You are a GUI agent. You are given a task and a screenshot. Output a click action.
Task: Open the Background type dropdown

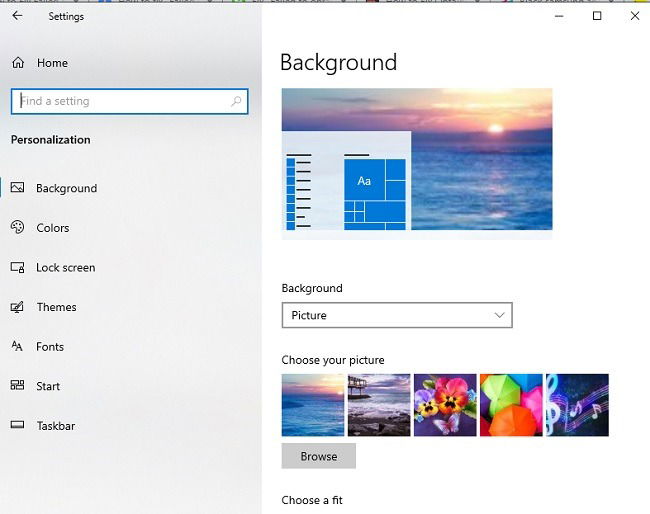(x=397, y=315)
